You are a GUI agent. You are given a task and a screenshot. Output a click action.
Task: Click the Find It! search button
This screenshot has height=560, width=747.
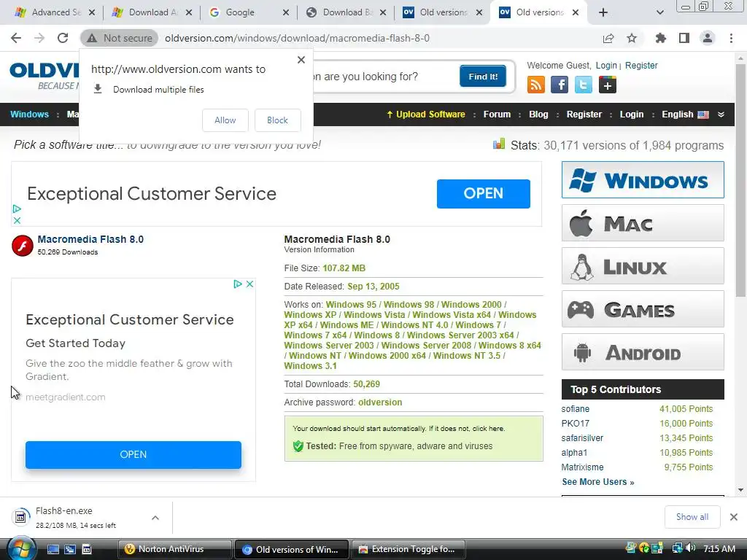point(483,76)
